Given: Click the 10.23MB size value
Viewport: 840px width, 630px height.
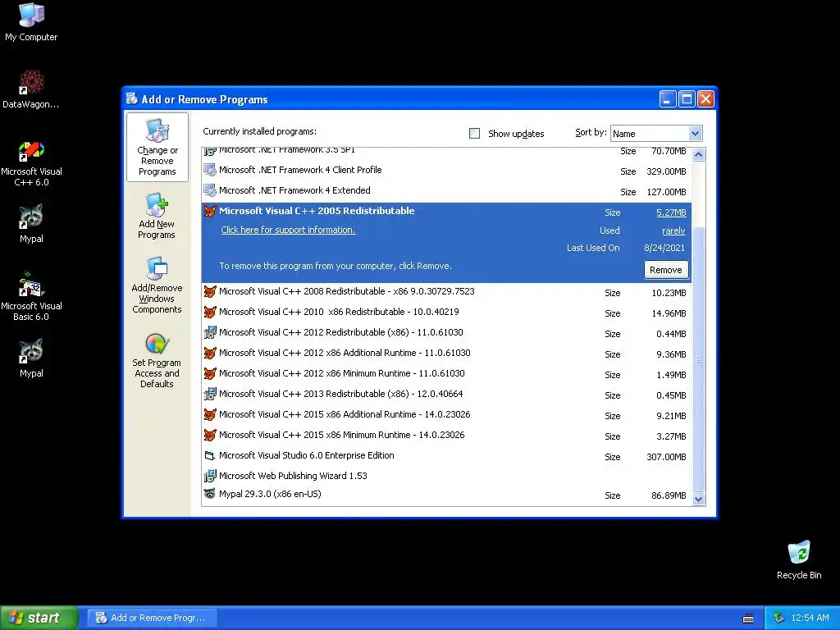Looking at the screenshot, I should [x=669, y=293].
